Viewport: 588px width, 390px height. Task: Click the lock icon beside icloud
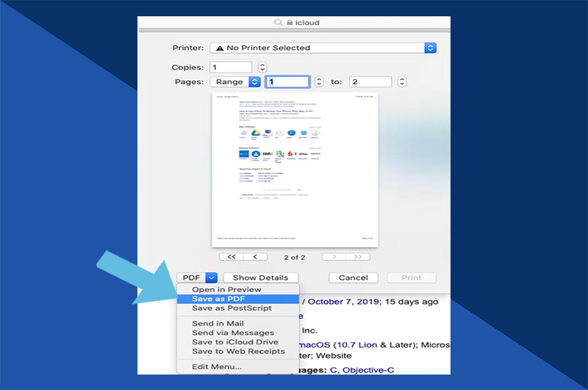coord(288,23)
